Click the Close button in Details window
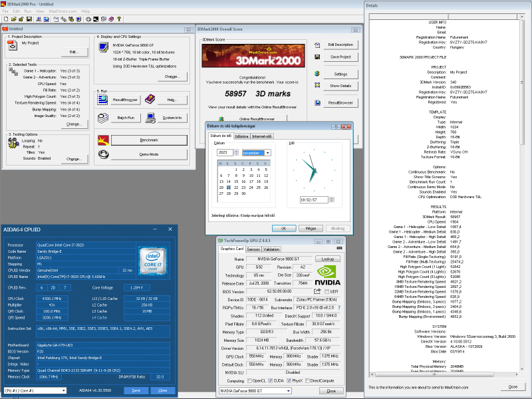Image resolution: width=532 pixels, height=399 pixels. point(513,387)
